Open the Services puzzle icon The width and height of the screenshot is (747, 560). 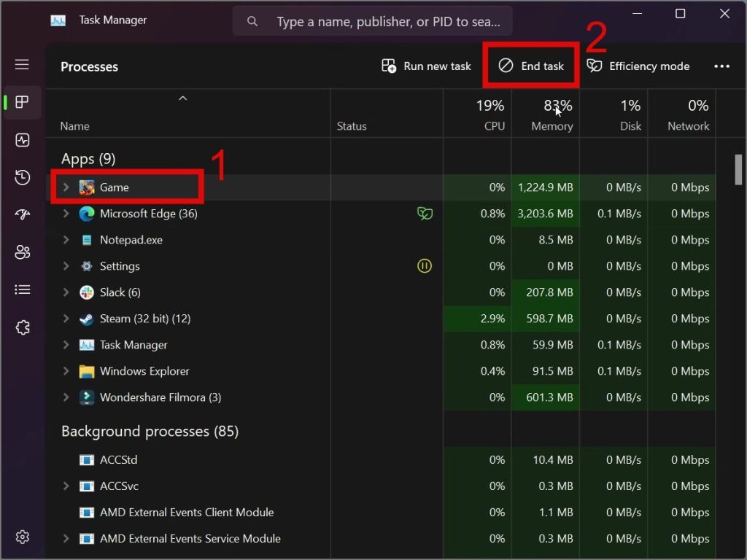[x=23, y=327]
